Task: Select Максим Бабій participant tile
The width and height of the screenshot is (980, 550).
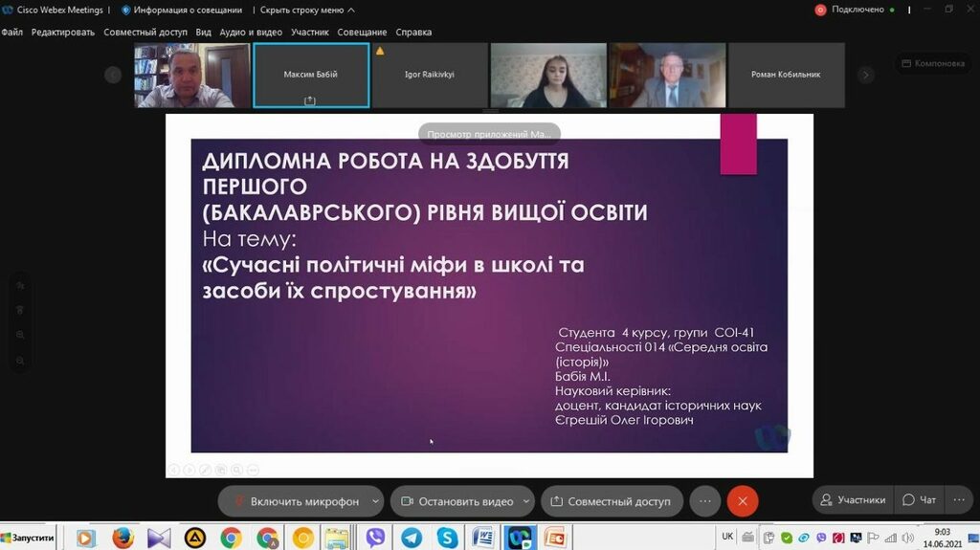Action: pyautogui.click(x=311, y=75)
